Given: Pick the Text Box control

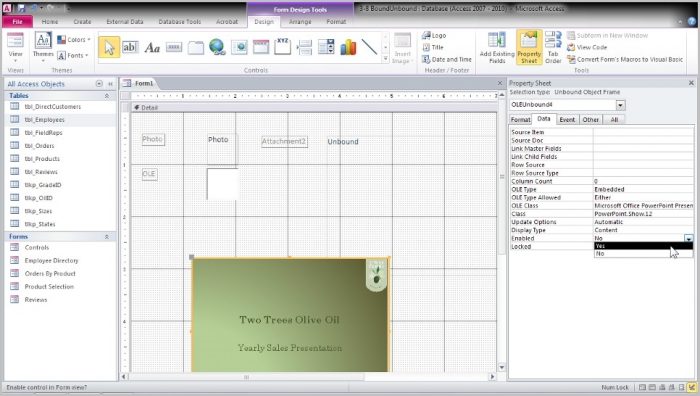Looking at the screenshot, I should (x=130, y=47).
